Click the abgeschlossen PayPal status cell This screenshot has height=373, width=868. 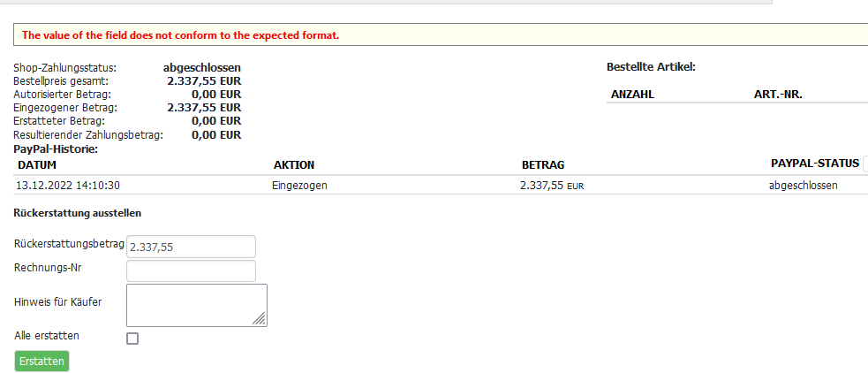pyautogui.click(x=804, y=186)
